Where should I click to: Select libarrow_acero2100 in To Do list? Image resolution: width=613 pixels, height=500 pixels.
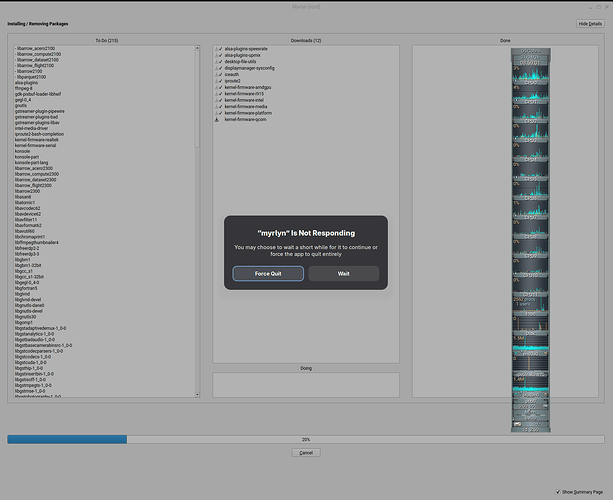click(x=35, y=48)
